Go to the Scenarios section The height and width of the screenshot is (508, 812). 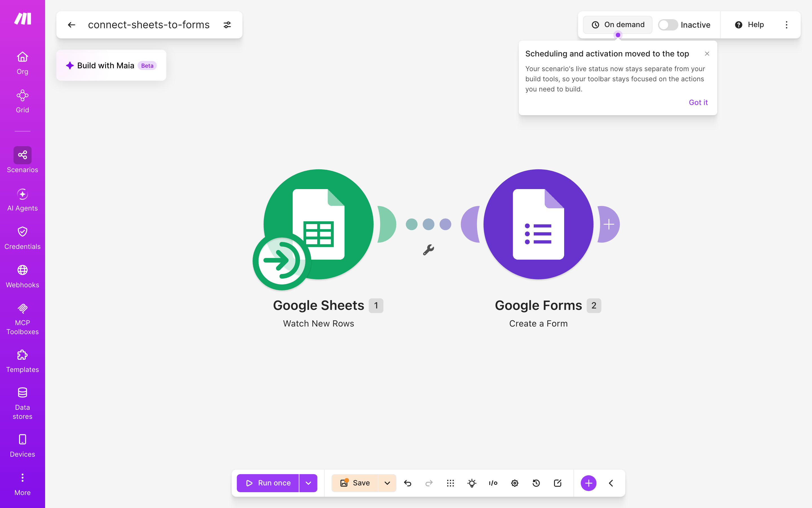[23, 160]
